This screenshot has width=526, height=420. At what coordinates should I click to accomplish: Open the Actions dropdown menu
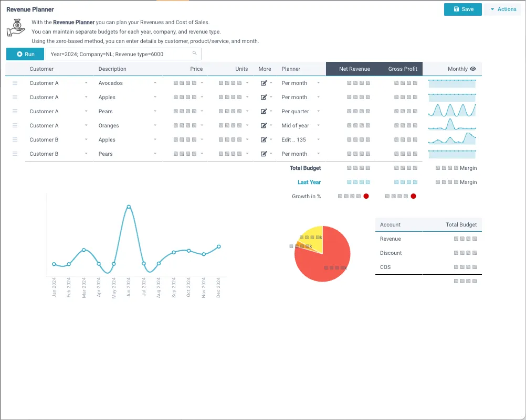point(503,9)
